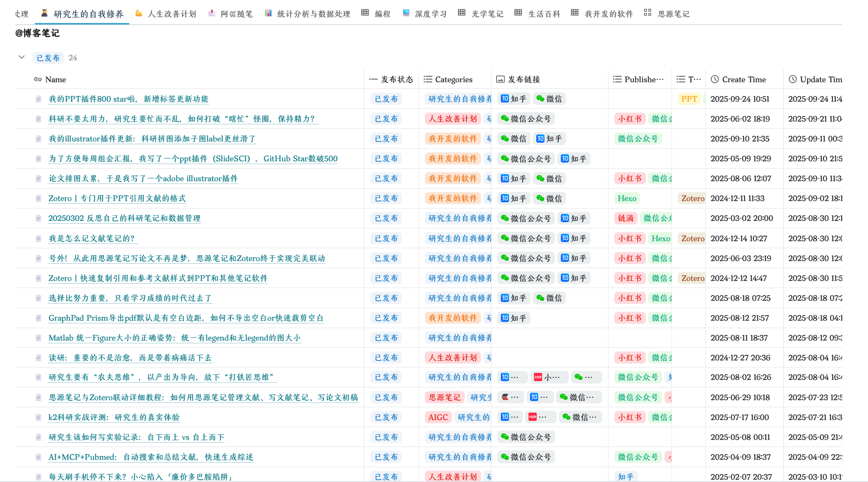Viewport: 868px width, 482px height.
Task: Click document icon of 我是怎么记文献笔记的 row
Action: click(38, 238)
